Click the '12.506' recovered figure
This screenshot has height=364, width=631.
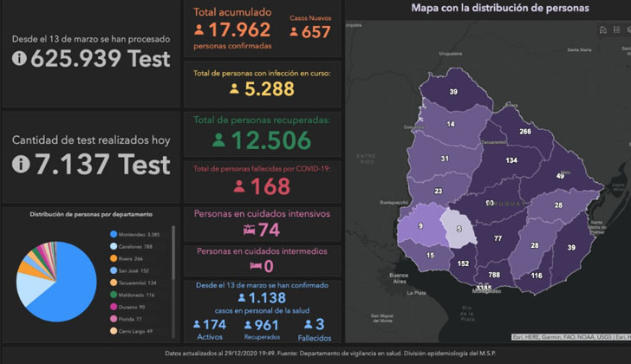coord(270,140)
